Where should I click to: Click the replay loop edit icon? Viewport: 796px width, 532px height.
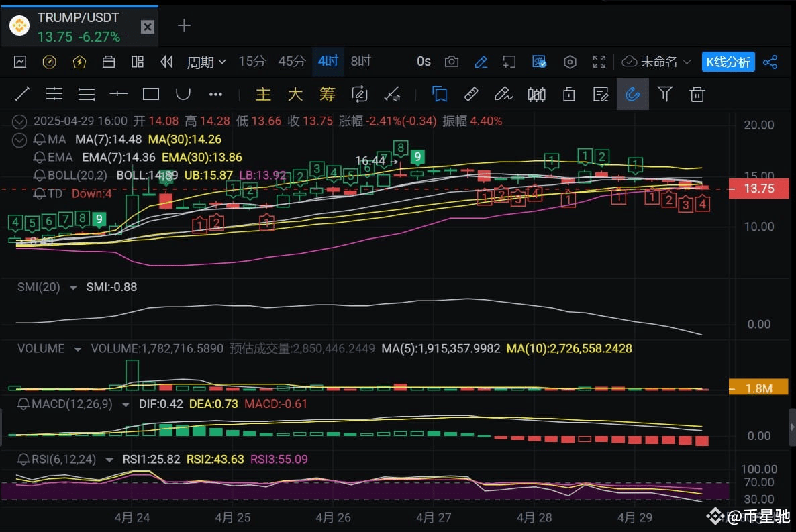click(x=359, y=94)
